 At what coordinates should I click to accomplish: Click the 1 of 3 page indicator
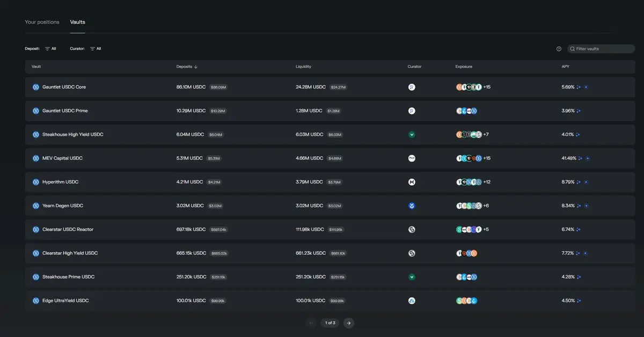[x=330, y=323]
